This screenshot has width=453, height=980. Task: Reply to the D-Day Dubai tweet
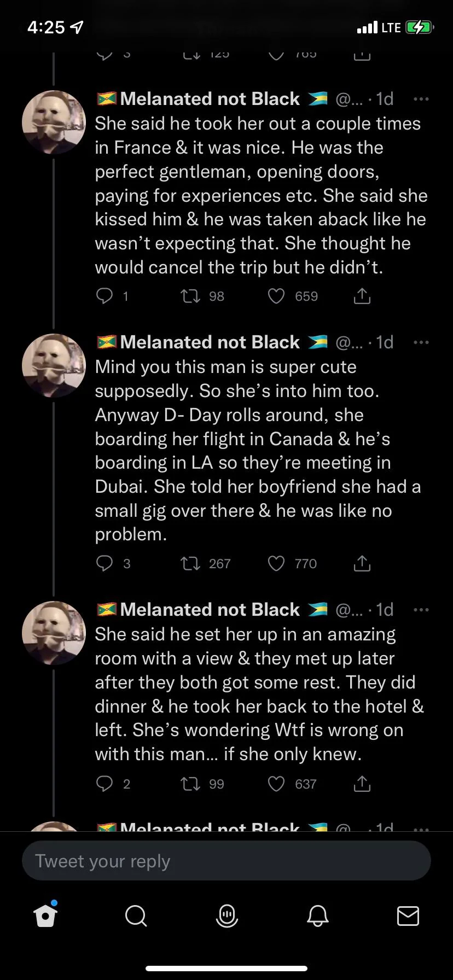tap(104, 564)
